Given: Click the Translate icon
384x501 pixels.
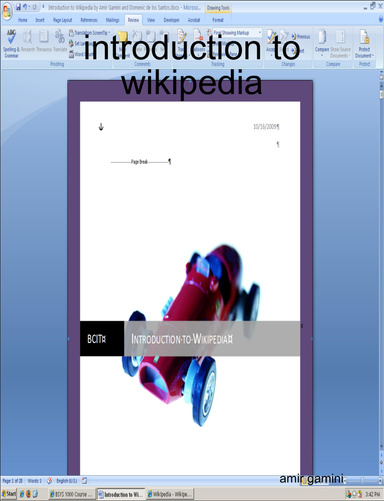Looking at the screenshot, I should (x=60, y=41).
